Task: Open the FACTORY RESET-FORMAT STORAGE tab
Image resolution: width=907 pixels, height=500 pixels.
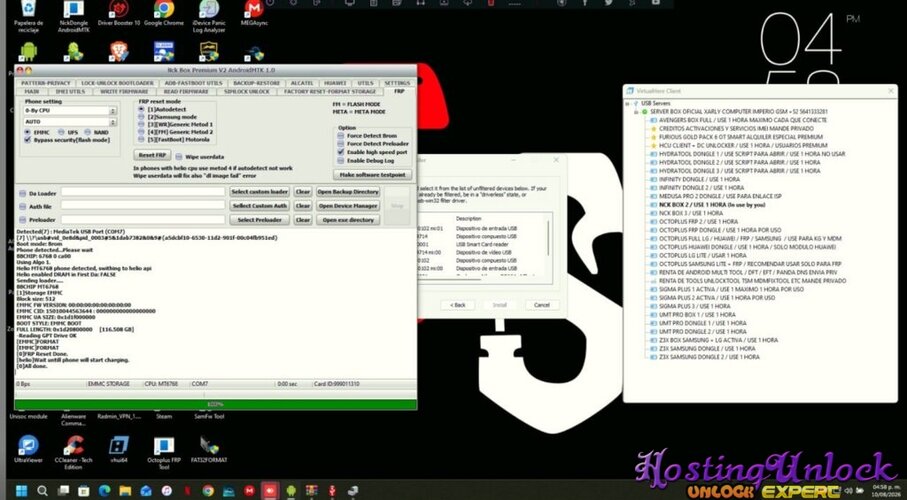Action: coord(330,91)
